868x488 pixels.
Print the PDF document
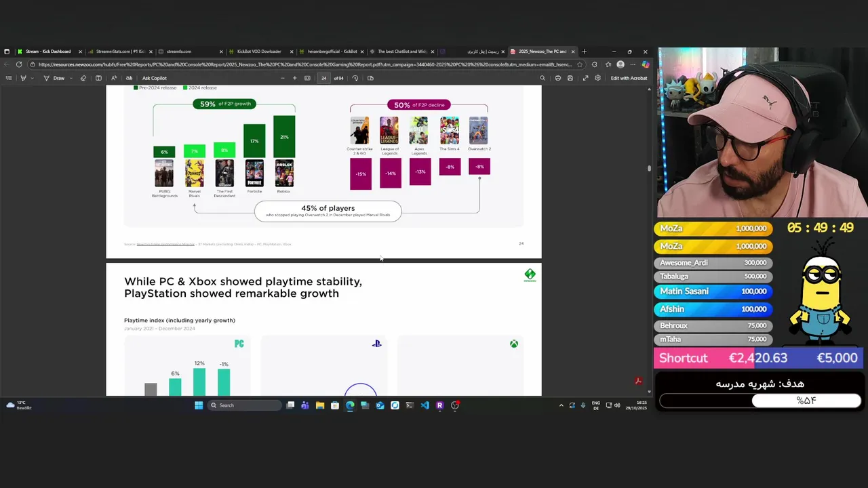click(x=558, y=78)
